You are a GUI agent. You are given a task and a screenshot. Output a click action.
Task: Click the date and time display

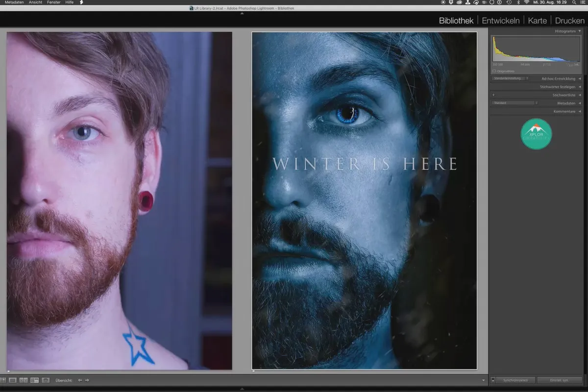[550, 2]
